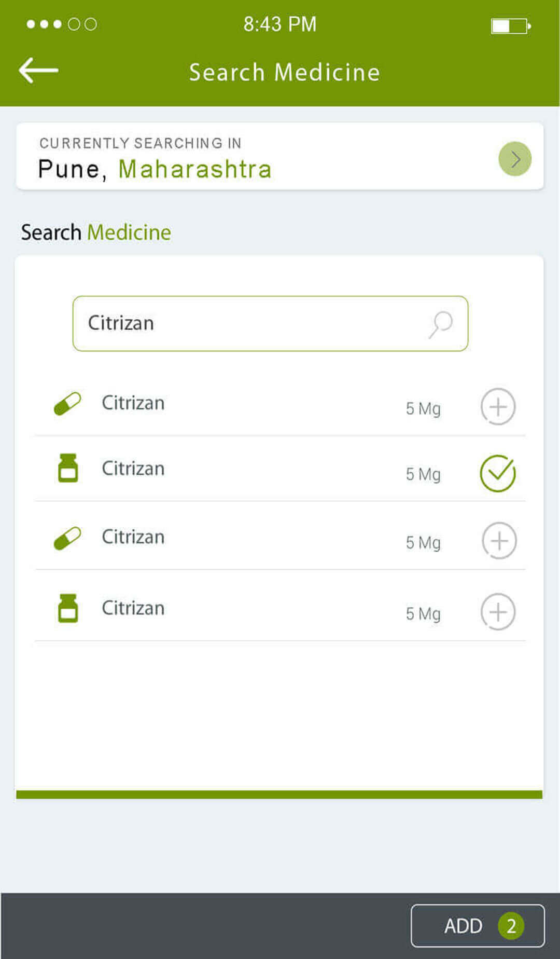Tap the back arrow in header
Image resolution: width=560 pixels, height=959 pixels.
39,71
